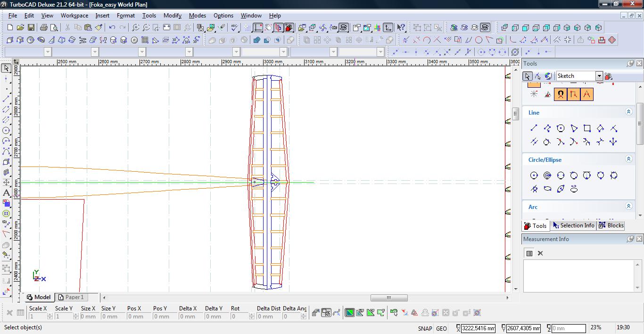Toggle GEO mode in status bar
The width and height of the screenshot is (644, 334).
click(x=441, y=328)
